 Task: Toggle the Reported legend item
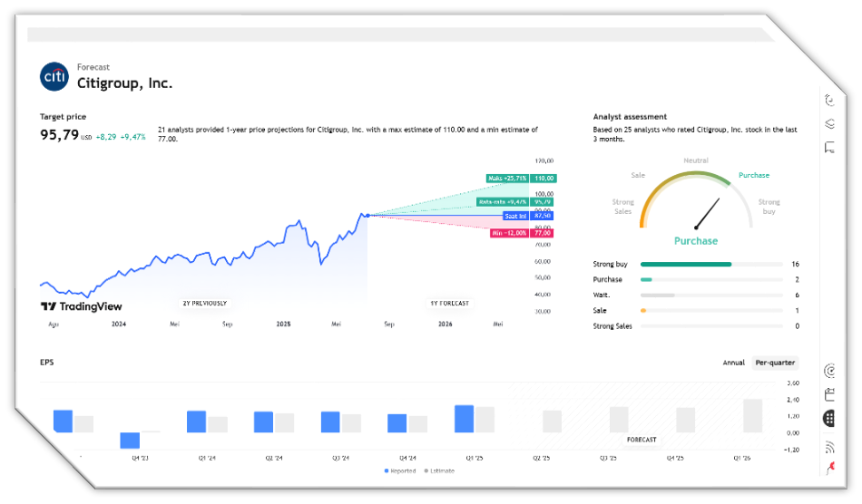click(x=400, y=471)
